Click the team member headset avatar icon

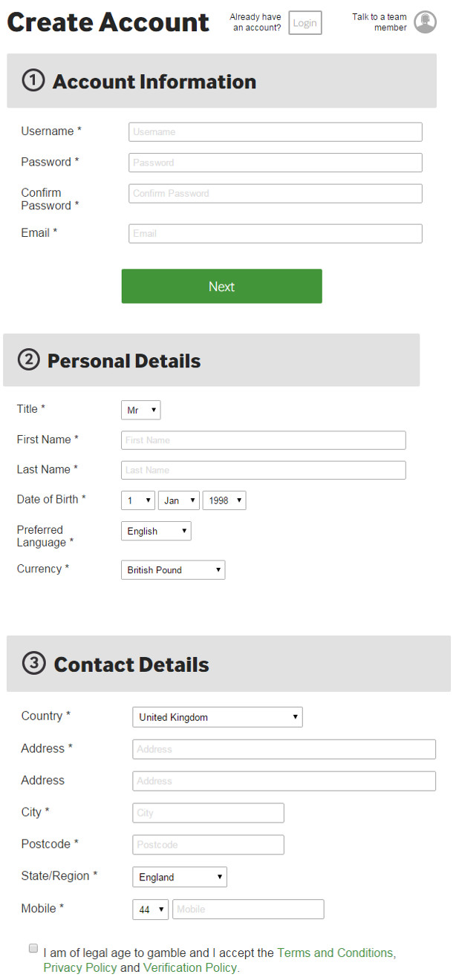[x=425, y=22]
